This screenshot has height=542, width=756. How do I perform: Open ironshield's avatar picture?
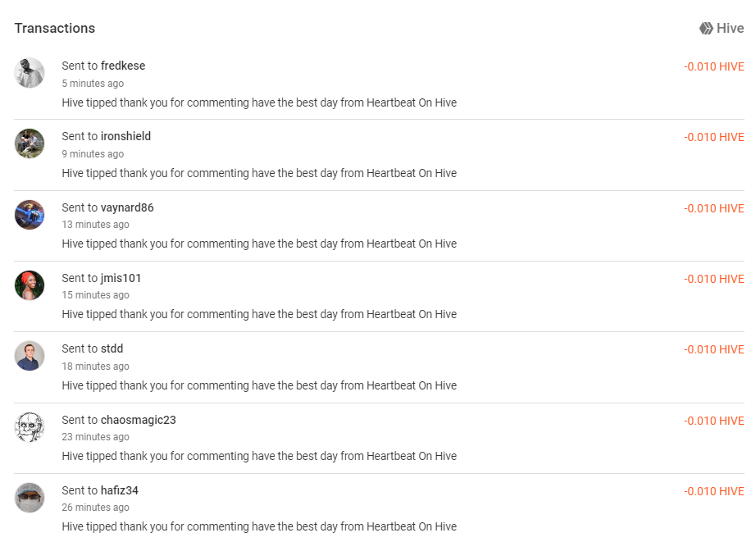point(30,143)
